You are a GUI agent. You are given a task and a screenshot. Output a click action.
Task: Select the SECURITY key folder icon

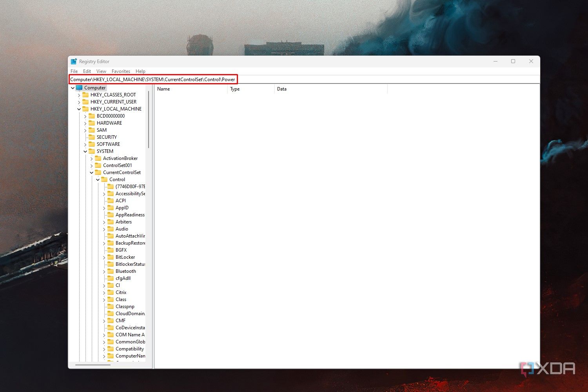[x=92, y=137]
